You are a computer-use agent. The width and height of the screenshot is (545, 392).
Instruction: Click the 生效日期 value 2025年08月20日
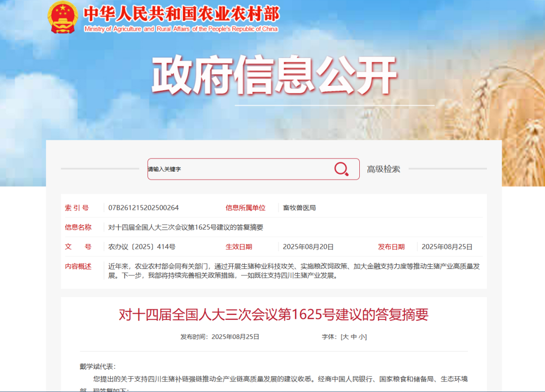tap(308, 247)
